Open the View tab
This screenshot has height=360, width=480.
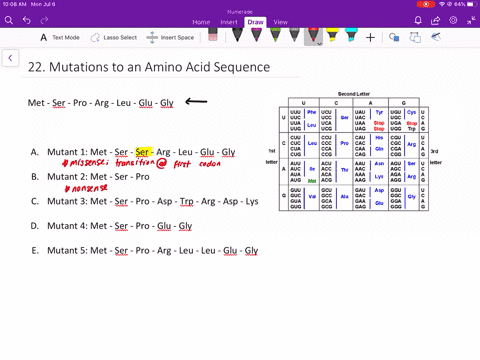[x=280, y=22]
